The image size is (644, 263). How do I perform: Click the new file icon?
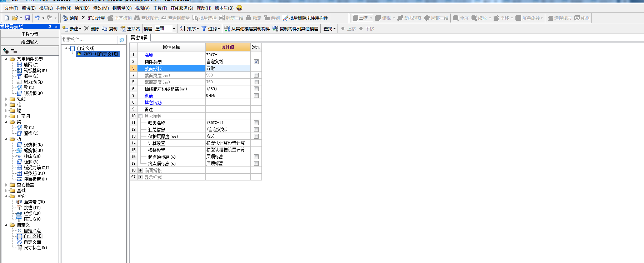pos(6,18)
